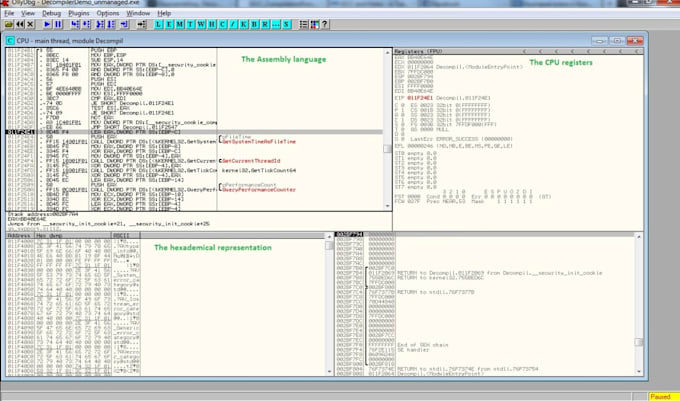Click the stack pane scrollbar thumb
Screen dimensions: 680x401
[638, 342]
